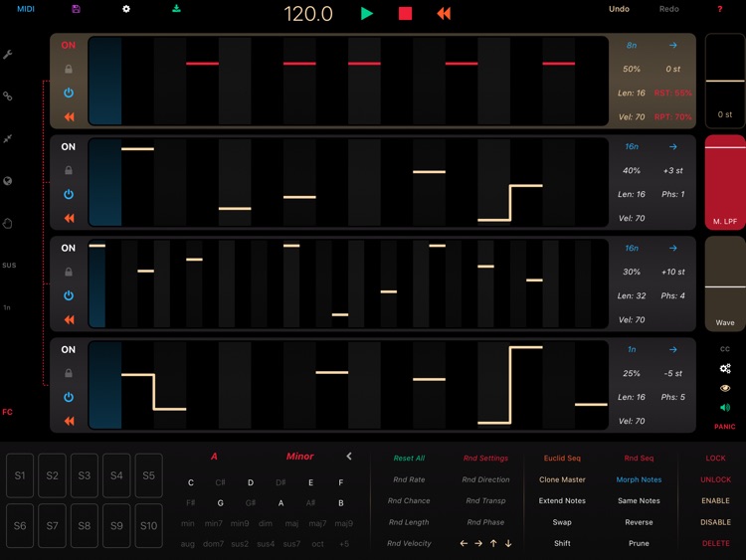The width and height of the screenshot is (746, 560).
Task: Stop playback with the red square
Action: coord(406,13)
